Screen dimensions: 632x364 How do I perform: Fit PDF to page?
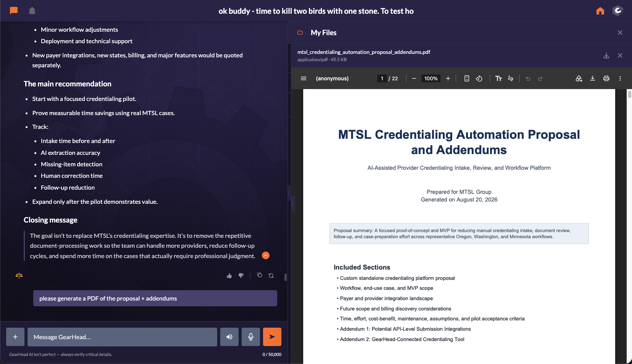467,78
